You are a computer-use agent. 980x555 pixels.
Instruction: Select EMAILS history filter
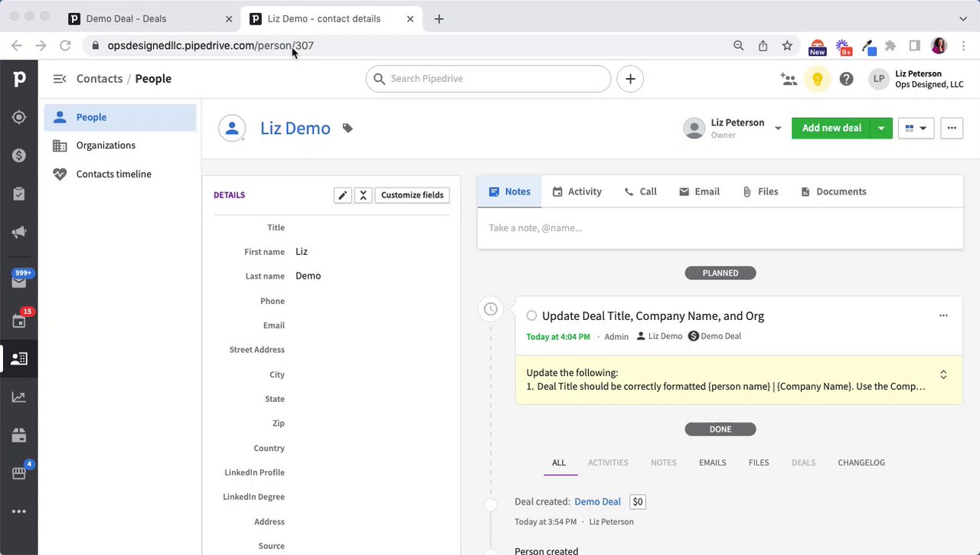point(712,463)
